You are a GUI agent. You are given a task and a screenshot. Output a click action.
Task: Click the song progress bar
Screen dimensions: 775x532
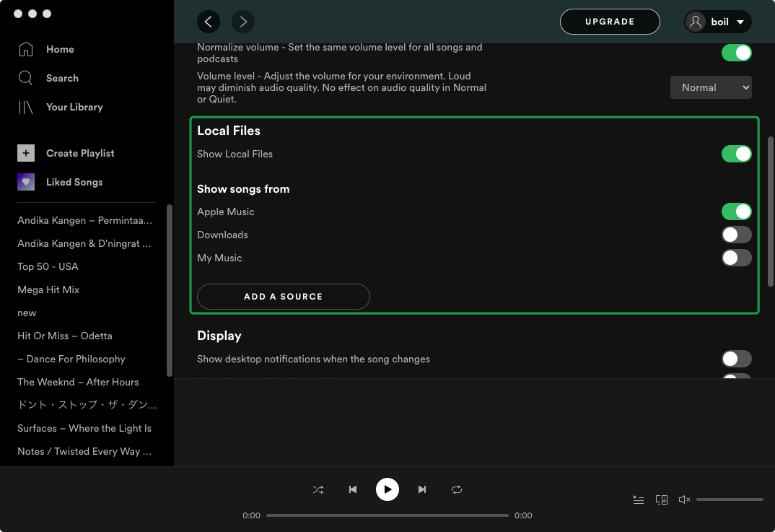387,515
